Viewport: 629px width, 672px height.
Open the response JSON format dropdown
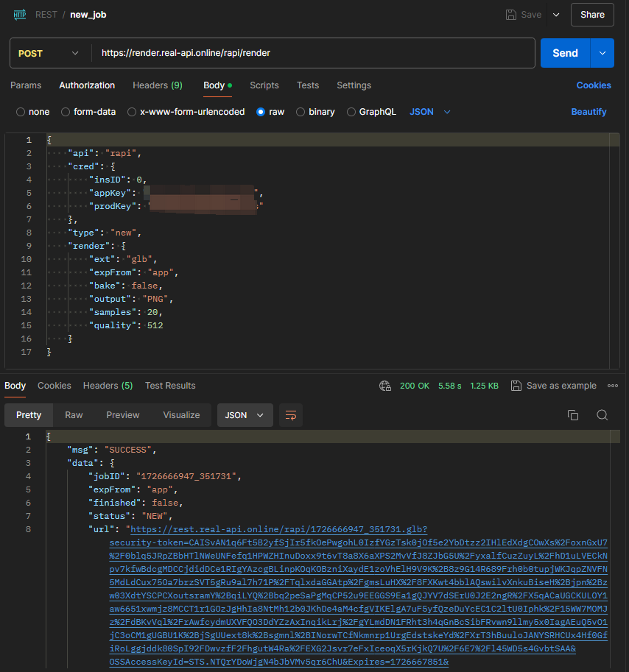tap(245, 415)
